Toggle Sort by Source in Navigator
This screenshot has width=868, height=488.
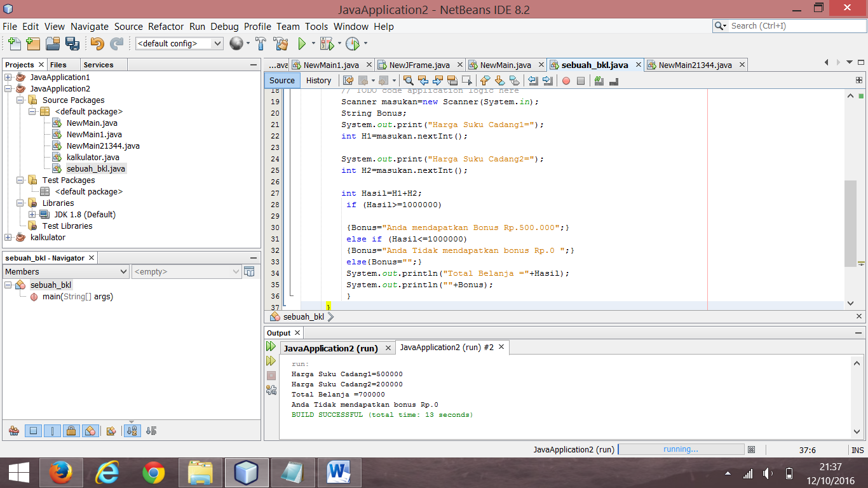151,431
